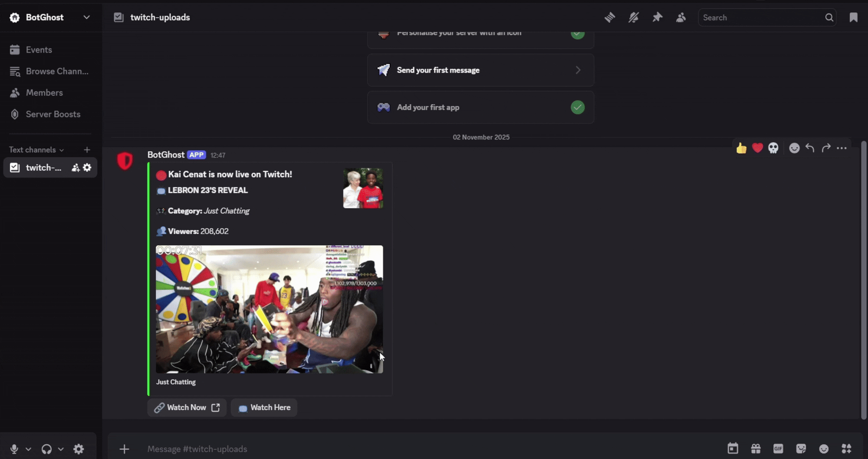This screenshot has width=868, height=459.
Task: Click the Just Chatting embed footer
Action: coord(176,382)
